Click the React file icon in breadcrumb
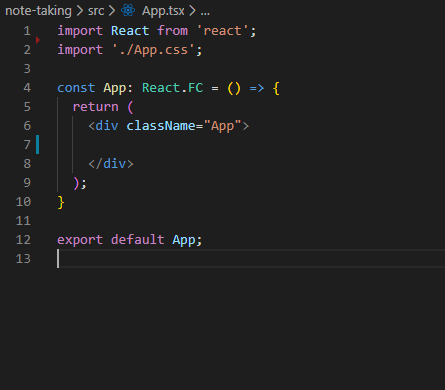This screenshot has height=390, width=445. [x=128, y=11]
